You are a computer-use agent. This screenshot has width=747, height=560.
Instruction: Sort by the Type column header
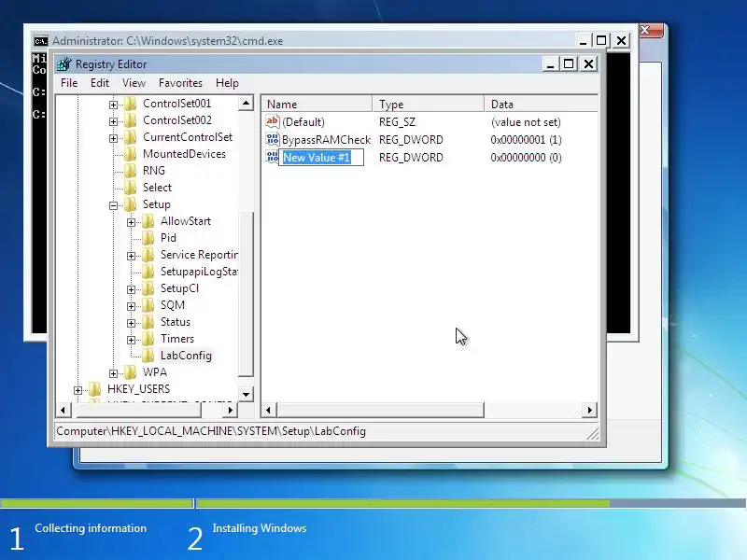[429, 104]
